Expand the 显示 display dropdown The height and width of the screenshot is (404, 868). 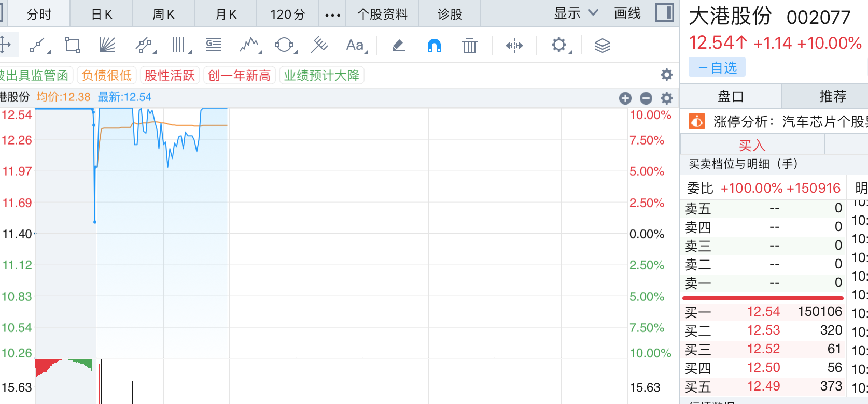pos(576,13)
